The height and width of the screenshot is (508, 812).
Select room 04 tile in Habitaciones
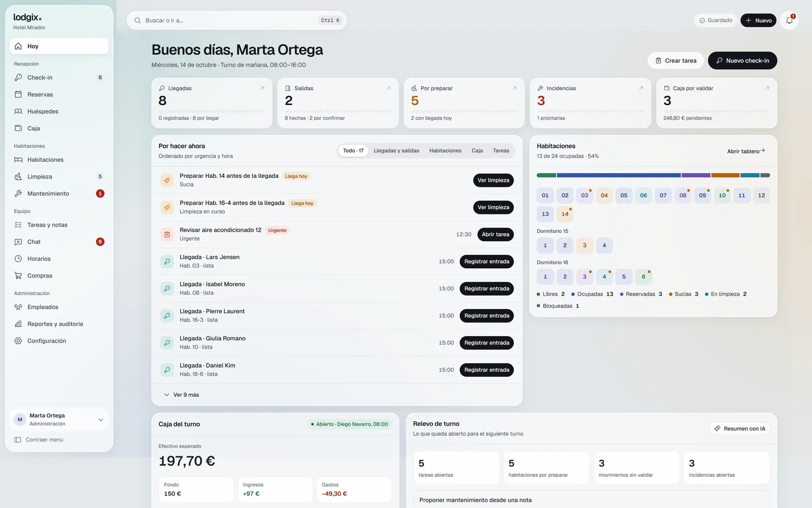click(x=604, y=196)
